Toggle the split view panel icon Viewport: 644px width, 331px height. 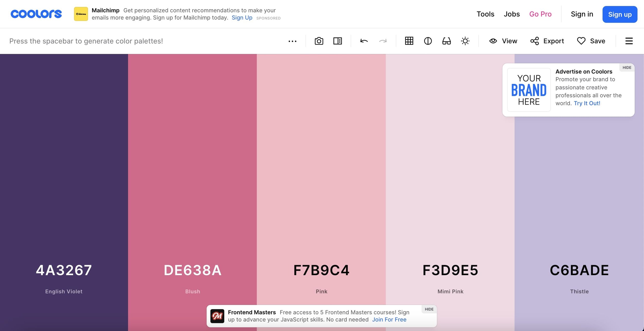(x=337, y=40)
